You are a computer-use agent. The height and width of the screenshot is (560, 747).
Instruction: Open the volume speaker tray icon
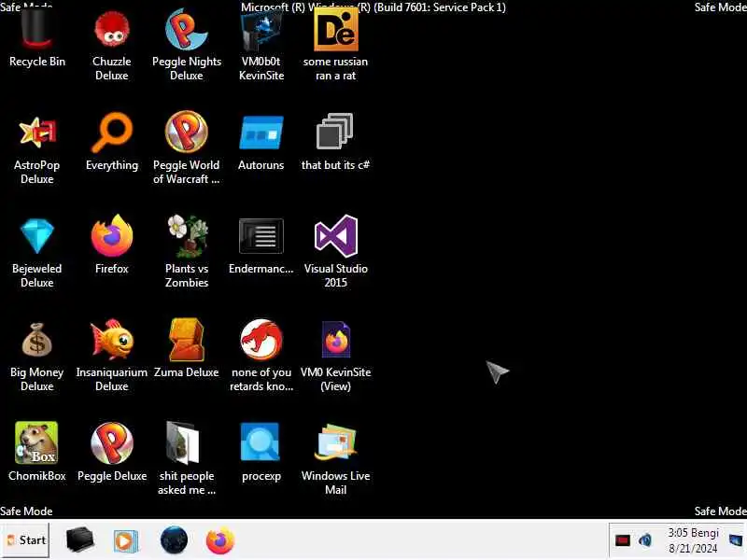(645, 540)
